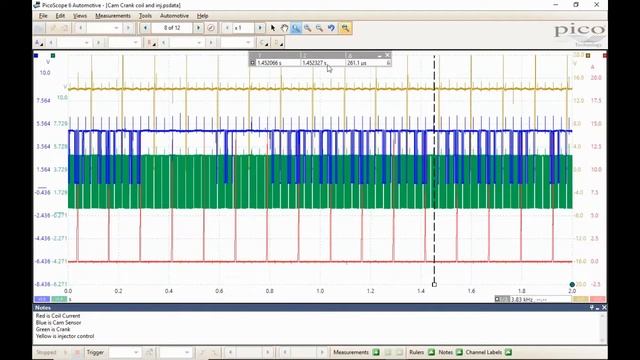Screen dimensions: 640x360
Task: Click the time ruler handle at axis bottom
Action: pos(434,284)
